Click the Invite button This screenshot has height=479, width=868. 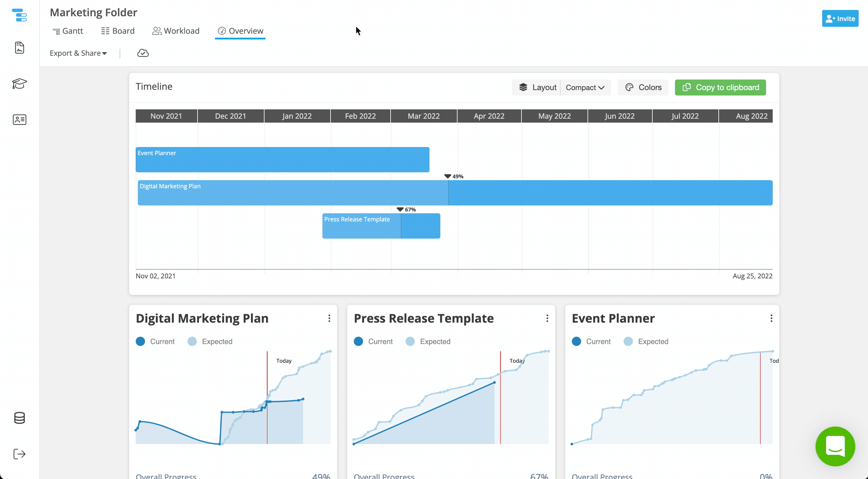[x=840, y=18]
